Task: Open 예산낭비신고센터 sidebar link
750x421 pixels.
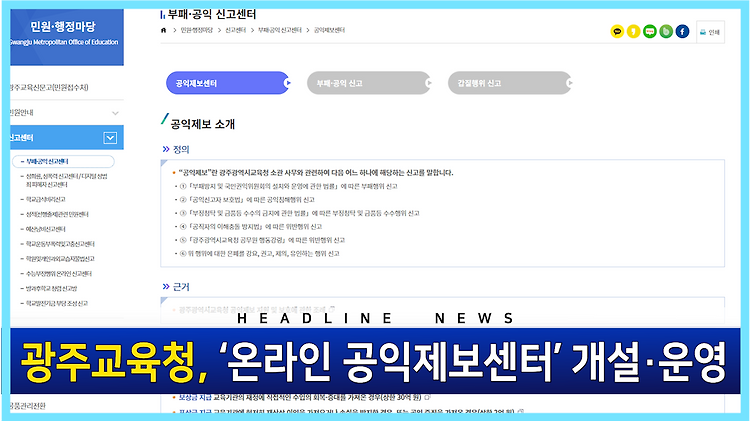Action: (x=43, y=229)
